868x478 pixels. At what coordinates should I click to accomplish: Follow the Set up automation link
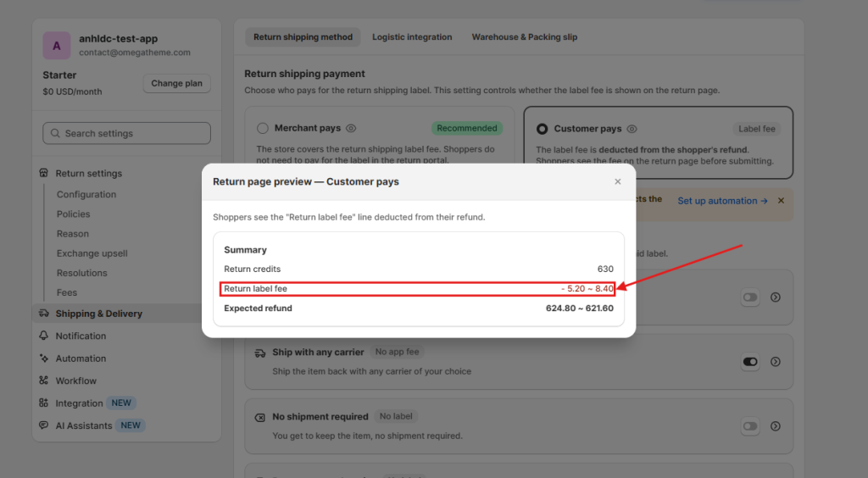722,201
